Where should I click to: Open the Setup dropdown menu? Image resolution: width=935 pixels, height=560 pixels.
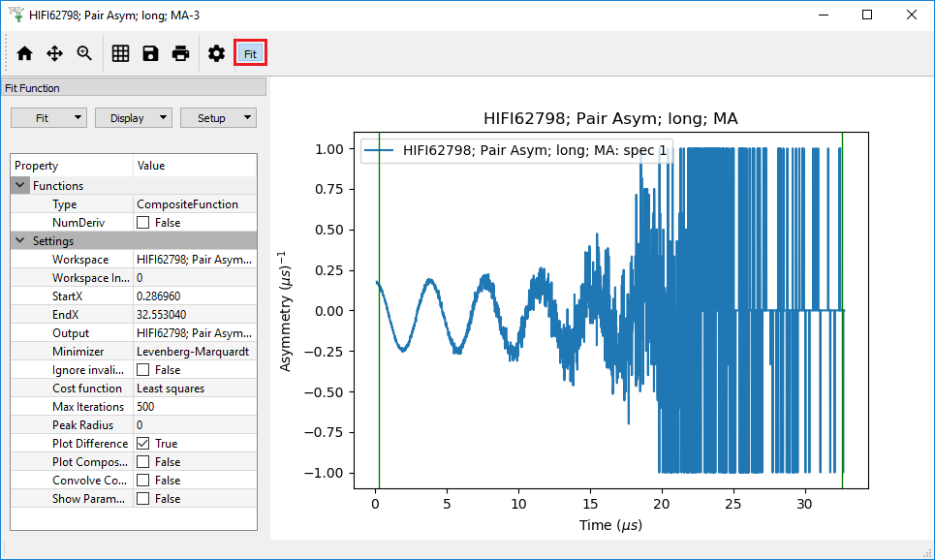pos(218,118)
